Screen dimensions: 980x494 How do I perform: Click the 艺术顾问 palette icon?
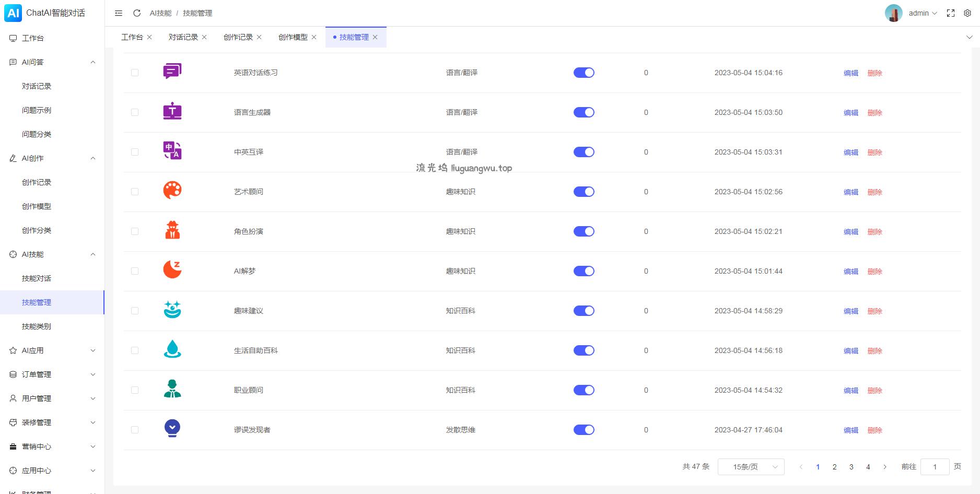[x=172, y=191]
